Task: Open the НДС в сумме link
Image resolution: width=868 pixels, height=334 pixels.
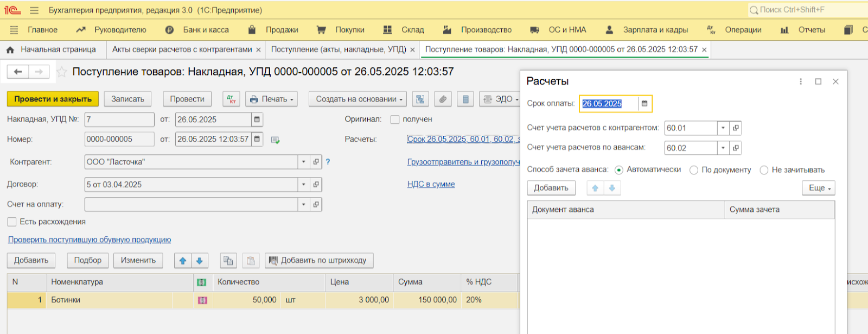Action: pos(431,185)
